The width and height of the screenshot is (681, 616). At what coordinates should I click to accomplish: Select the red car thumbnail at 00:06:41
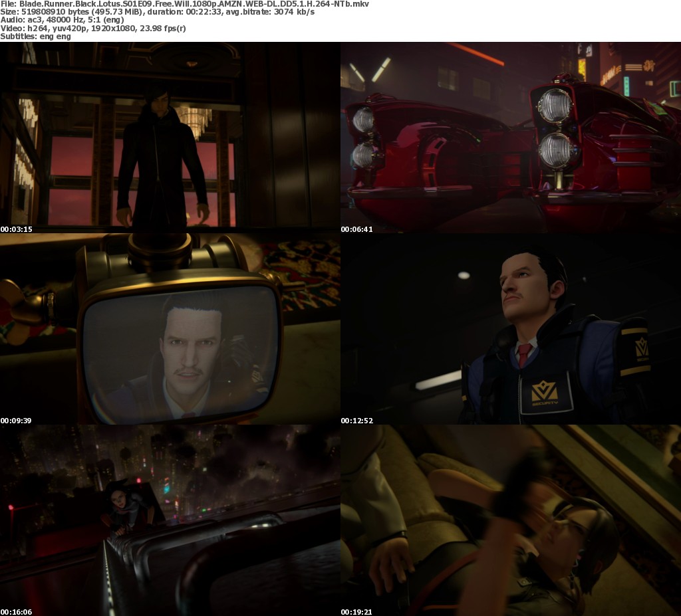[x=511, y=138]
